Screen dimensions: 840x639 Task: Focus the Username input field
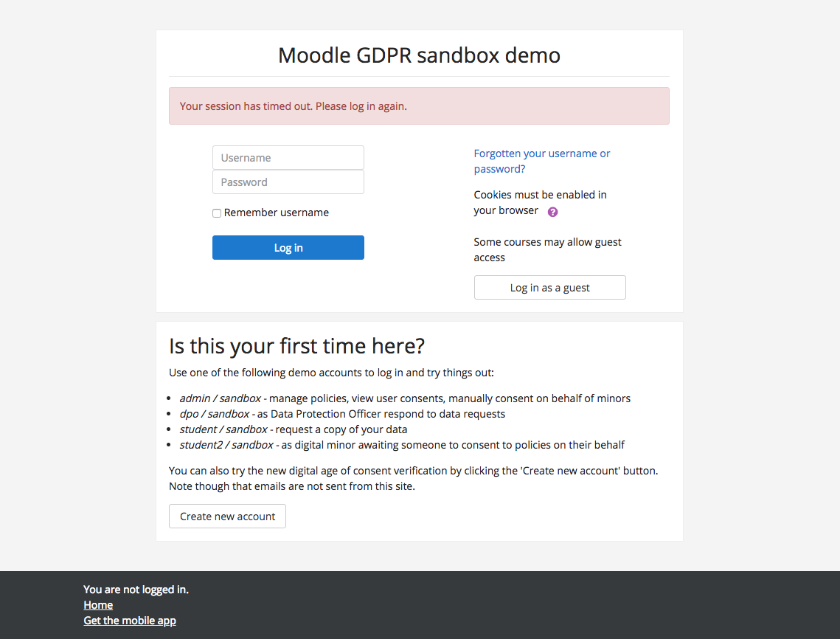[288, 158]
